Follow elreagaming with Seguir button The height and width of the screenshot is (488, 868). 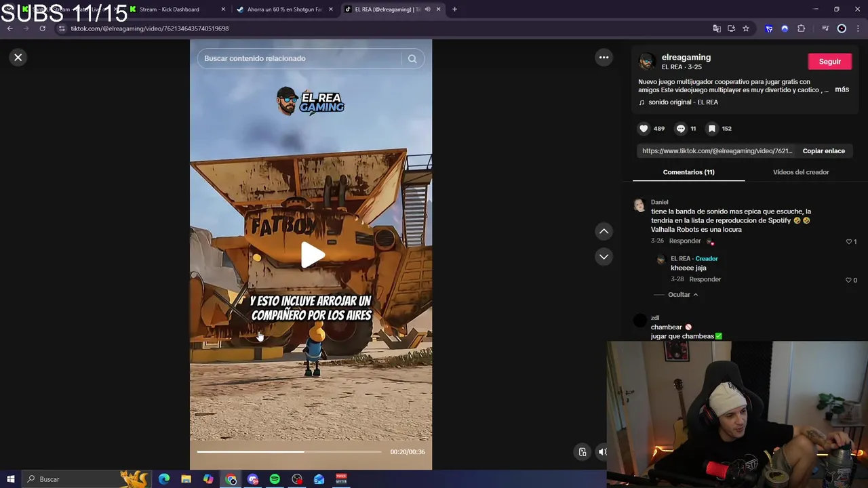pyautogui.click(x=829, y=62)
